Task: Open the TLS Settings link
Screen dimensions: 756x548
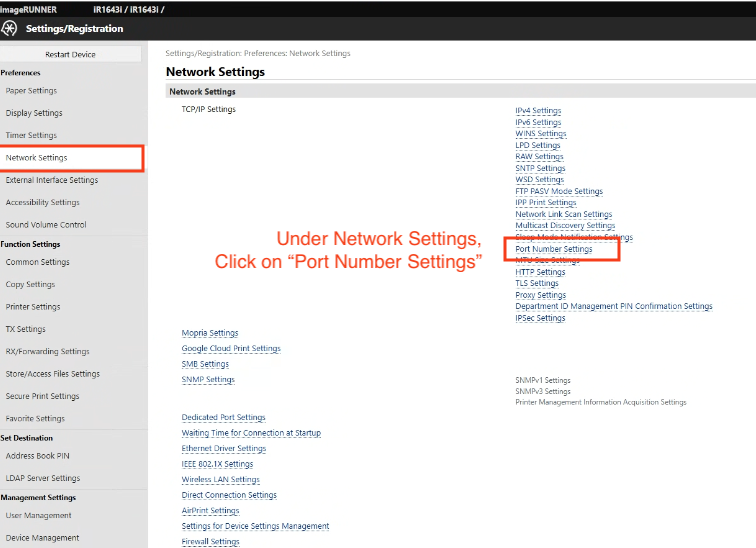Action: pyautogui.click(x=537, y=283)
